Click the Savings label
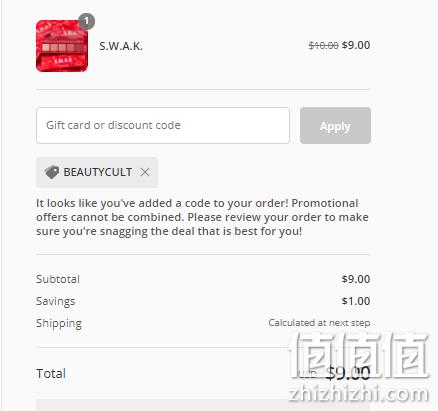The width and height of the screenshot is (438, 411). [56, 301]
